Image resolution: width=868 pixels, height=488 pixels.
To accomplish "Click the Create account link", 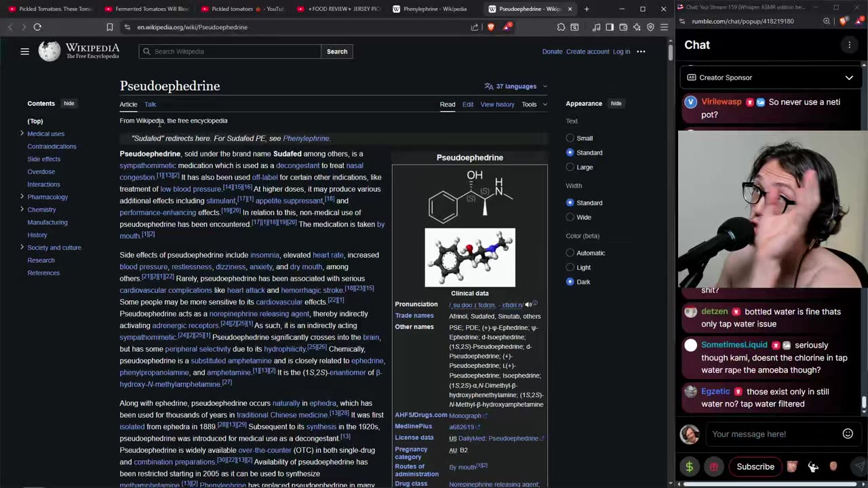I will 587,52.
